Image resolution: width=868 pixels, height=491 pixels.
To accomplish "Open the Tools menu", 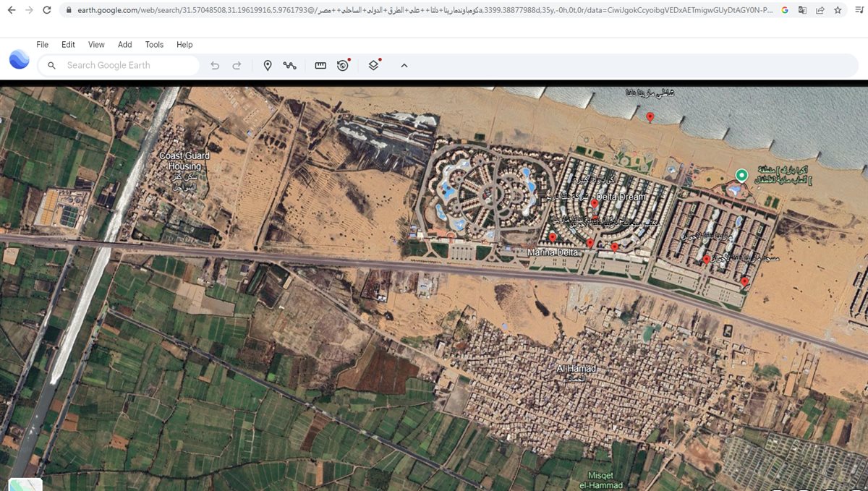I will [x=154, y=44].
